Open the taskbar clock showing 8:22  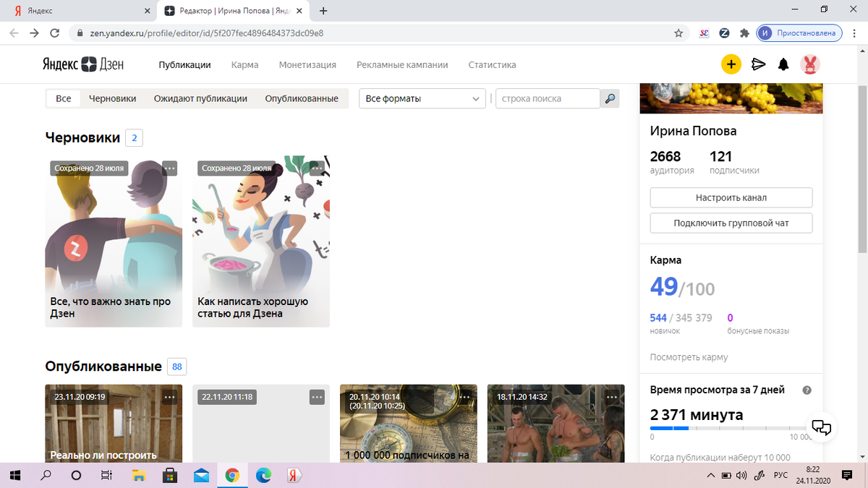[x=814, y=476]
